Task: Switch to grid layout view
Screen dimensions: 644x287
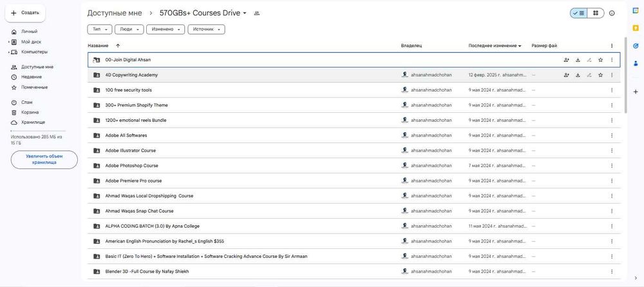Action: pos(596,13)
